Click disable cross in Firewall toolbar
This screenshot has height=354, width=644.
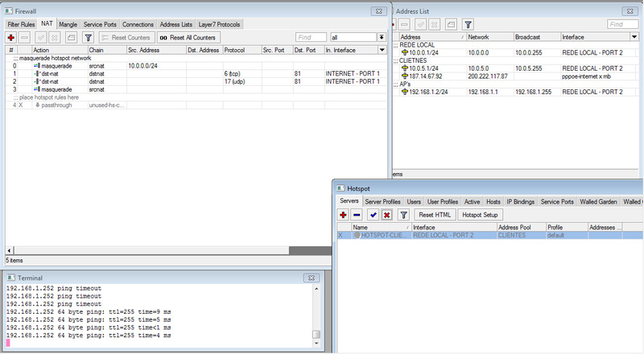click(54, 38)
